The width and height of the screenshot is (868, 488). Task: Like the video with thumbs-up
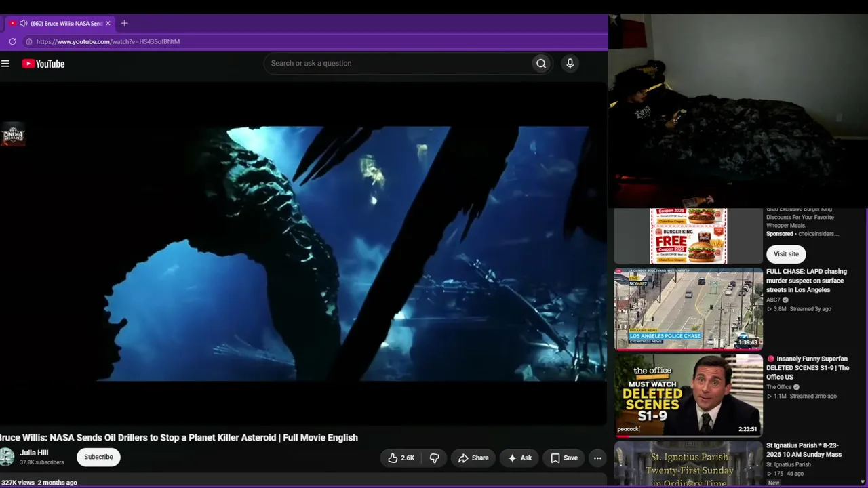click(401, 458)
